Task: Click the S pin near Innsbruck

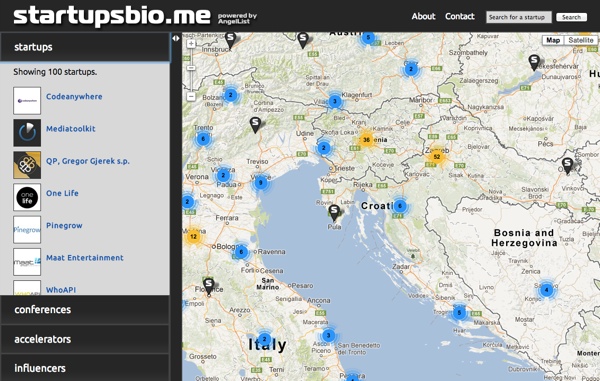Action: tap(231, 40)
